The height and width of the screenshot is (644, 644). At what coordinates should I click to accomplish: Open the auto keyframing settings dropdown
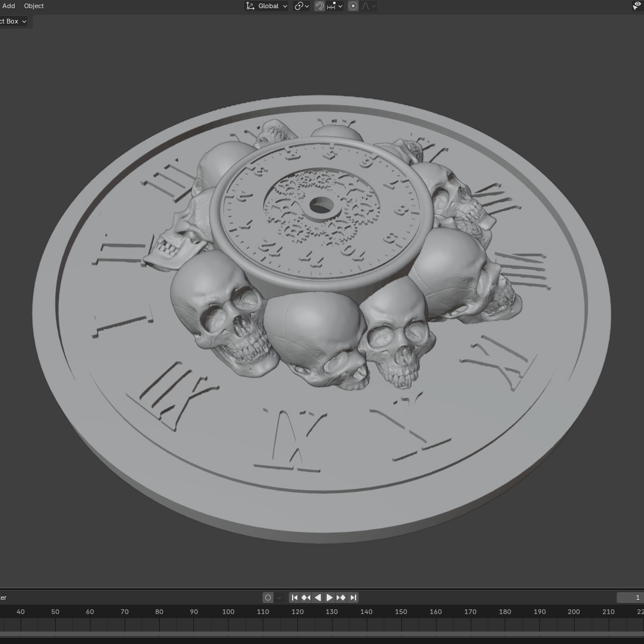point(279,598)
